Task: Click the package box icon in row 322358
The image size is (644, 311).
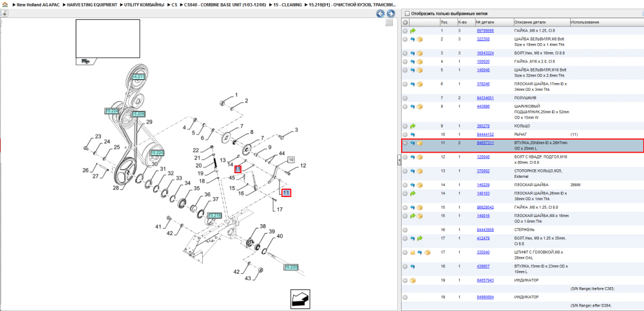Action: pyautogui.click(x=420, y=39)
